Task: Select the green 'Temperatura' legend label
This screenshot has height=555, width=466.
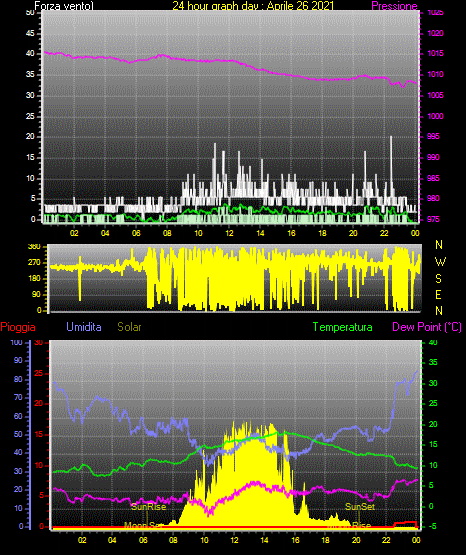Action: coord(343,327)
